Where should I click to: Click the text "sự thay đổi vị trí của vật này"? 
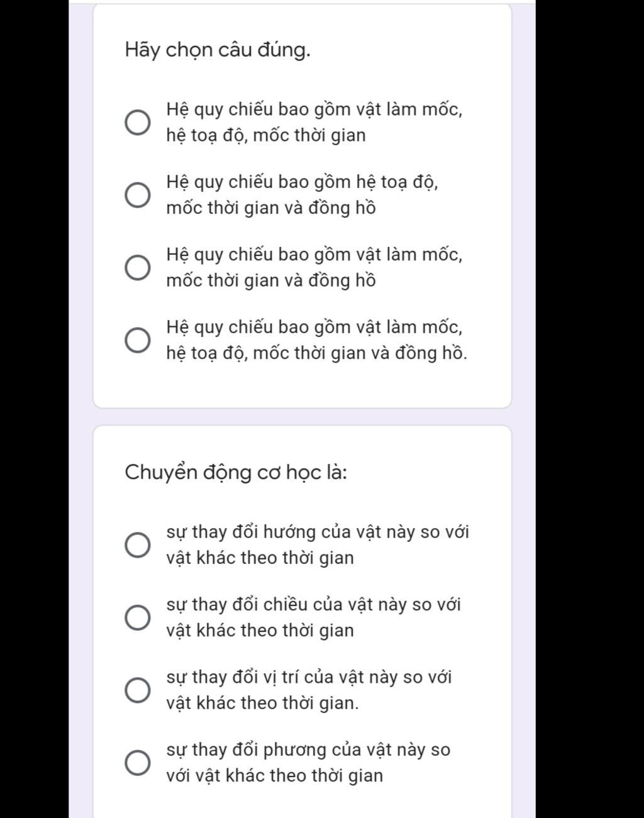[x=309, y=678]
